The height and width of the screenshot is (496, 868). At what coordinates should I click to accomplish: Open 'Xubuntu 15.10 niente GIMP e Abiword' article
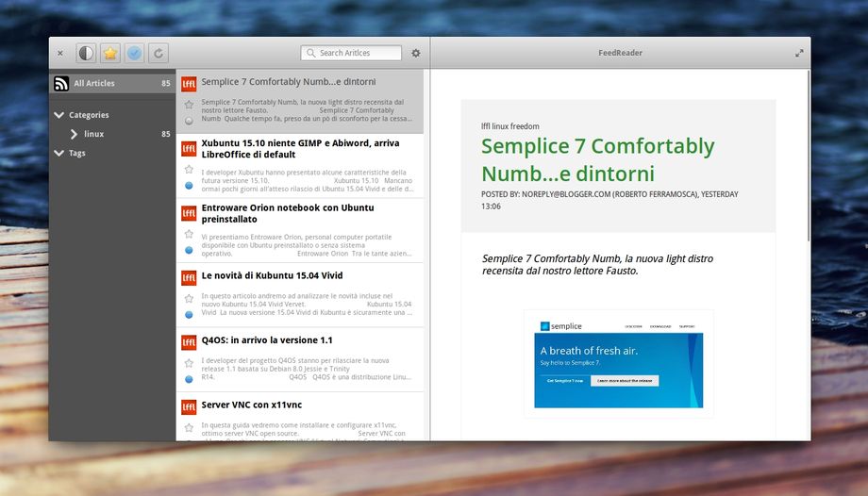click(299, 166)
